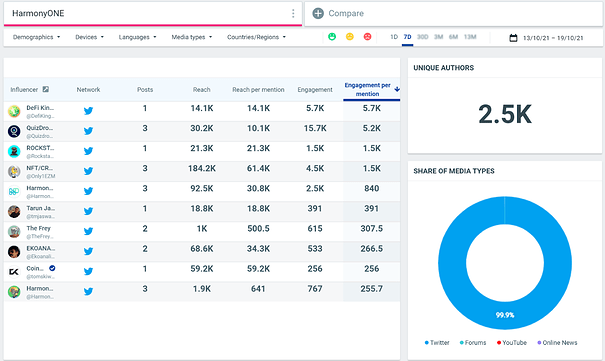Open DeFi Kin avatar
The width and height of the screenshot is (605, 361).
point(14,111)
